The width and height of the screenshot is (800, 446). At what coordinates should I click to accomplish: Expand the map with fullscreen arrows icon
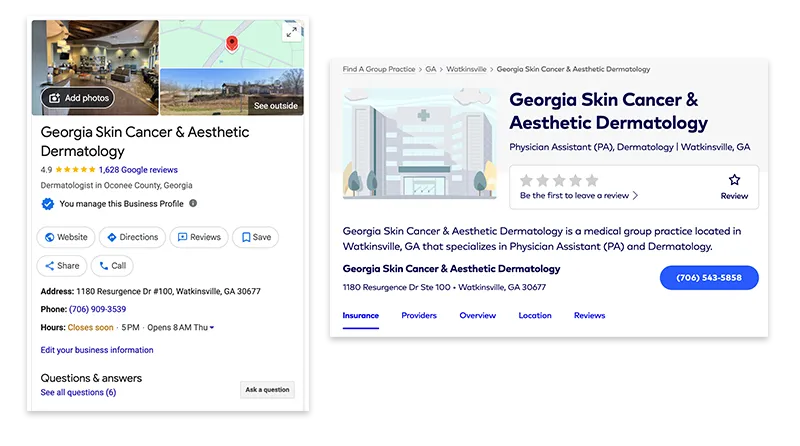coord(291,32)
